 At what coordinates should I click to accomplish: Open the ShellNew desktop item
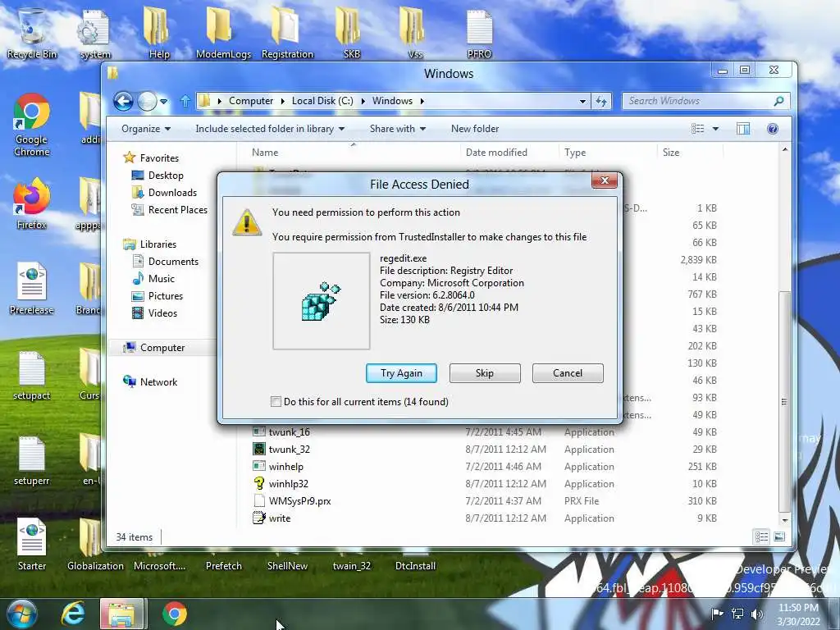(287, 566)
